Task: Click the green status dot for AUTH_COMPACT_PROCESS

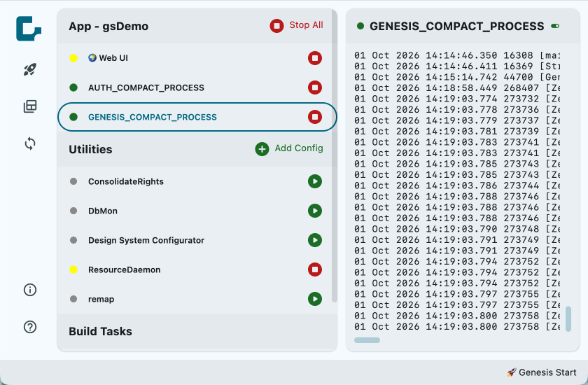Action: click(x=73, y=87)
